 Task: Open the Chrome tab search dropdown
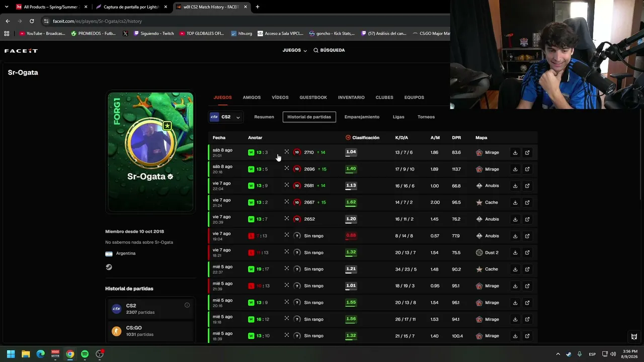(x=7, y=7)
